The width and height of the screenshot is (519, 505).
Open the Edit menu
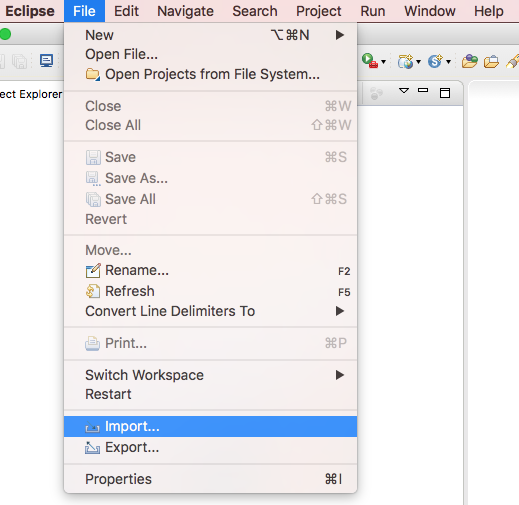click(126, 11)
